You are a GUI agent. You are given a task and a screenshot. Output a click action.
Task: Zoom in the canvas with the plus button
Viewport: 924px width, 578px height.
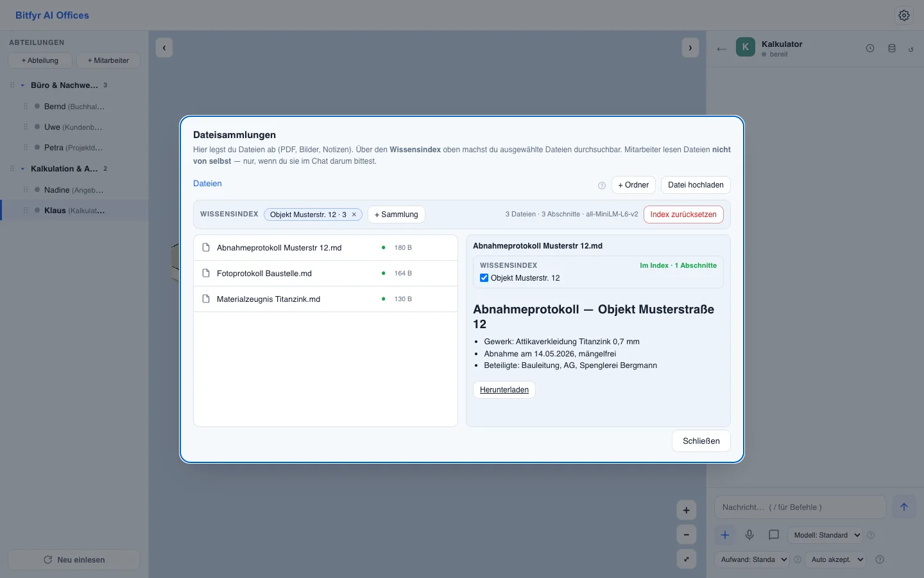[x=687, y=511]
